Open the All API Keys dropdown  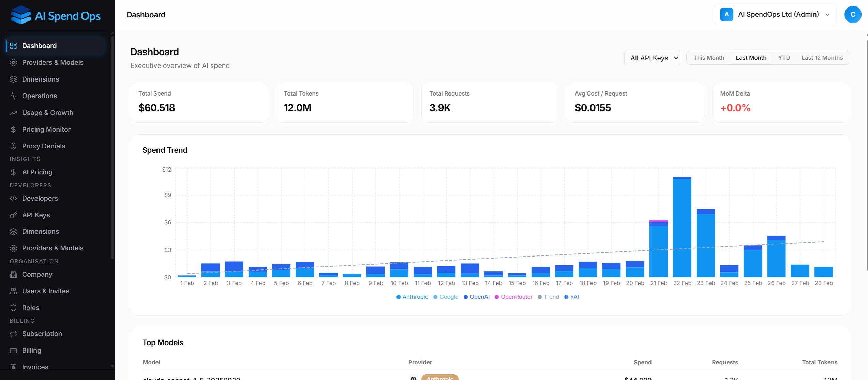click(652, 58)
